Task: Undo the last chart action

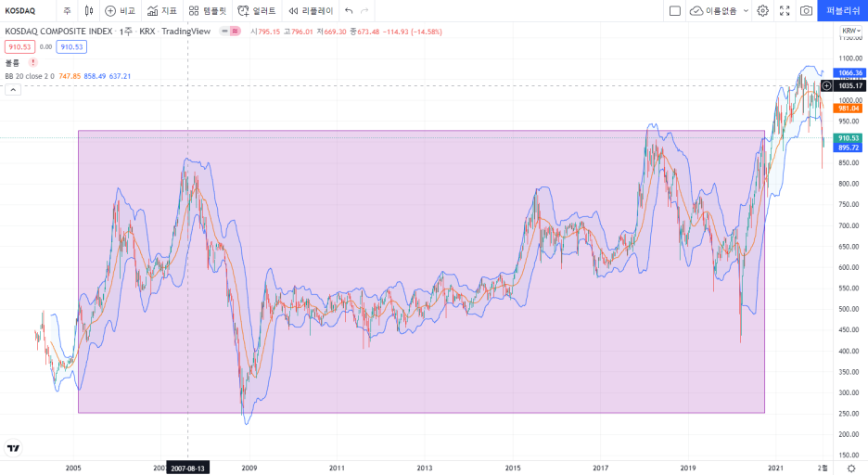Action: [x=348, y=10]
